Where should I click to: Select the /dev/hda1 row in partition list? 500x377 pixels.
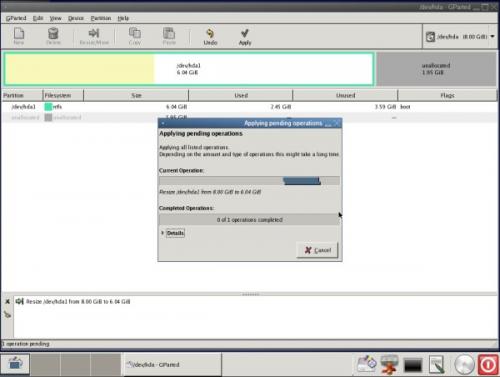coord(249,107)
